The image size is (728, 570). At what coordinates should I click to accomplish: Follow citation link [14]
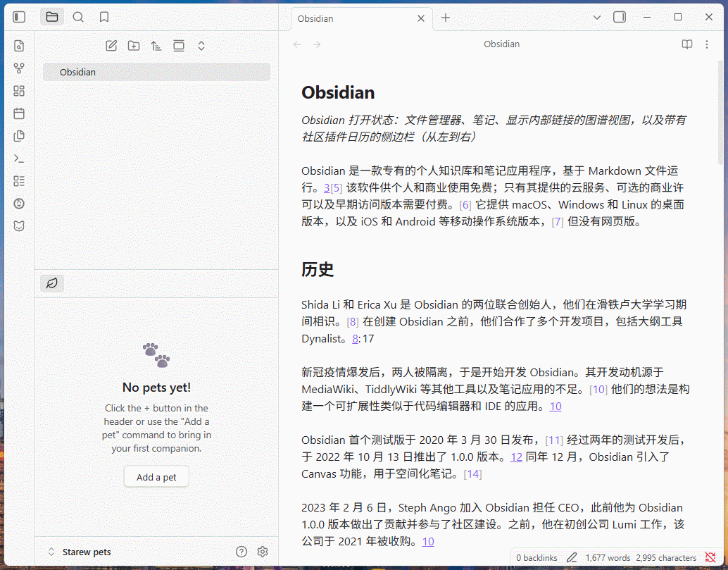472,474
